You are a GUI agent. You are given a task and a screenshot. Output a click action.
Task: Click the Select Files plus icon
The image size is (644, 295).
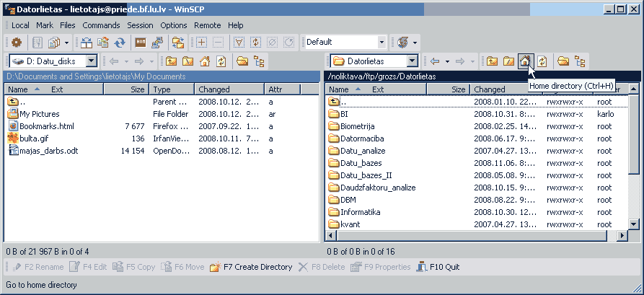(x=202, y=42)
